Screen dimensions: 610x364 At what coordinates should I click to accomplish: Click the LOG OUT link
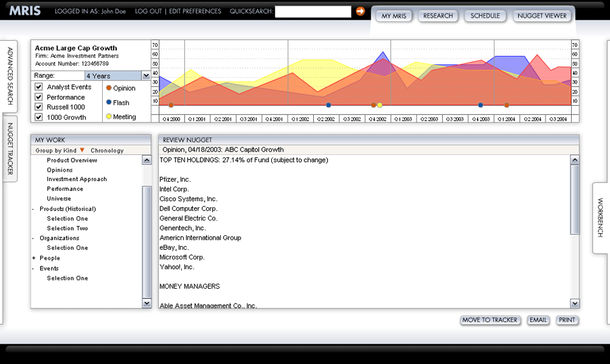pyautogui.click(x=148, y=11)
